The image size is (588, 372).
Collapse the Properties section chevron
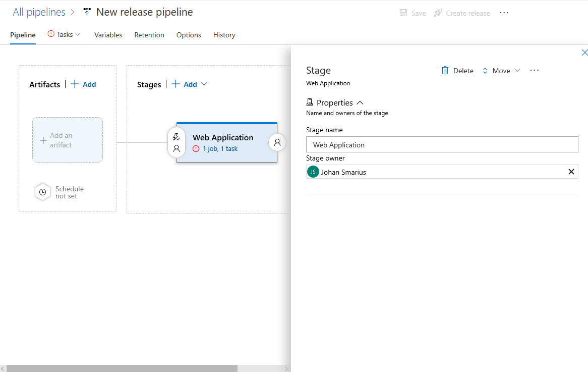360,102
